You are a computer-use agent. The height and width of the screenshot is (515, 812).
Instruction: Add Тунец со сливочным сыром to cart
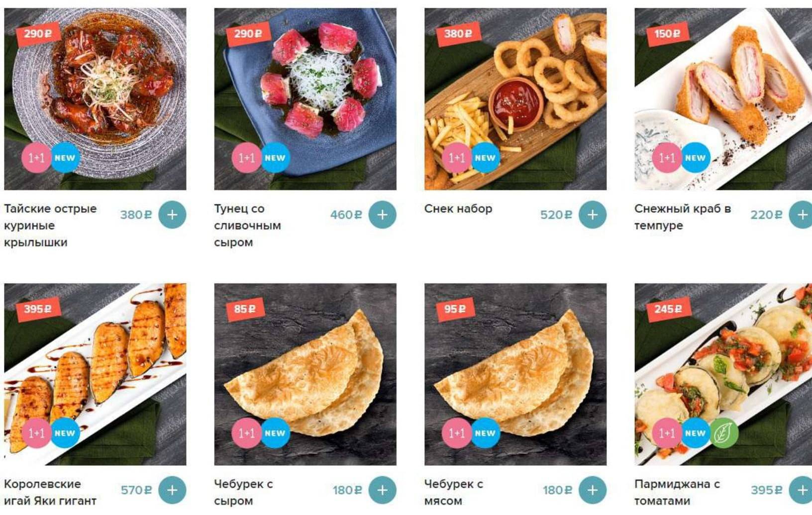[382, 215]
